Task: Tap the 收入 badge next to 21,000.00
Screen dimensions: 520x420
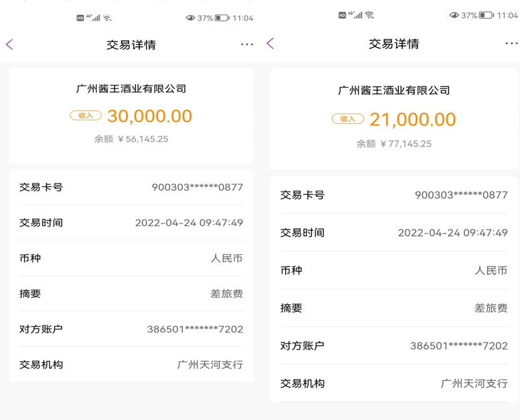Action: tap(348, 118)
